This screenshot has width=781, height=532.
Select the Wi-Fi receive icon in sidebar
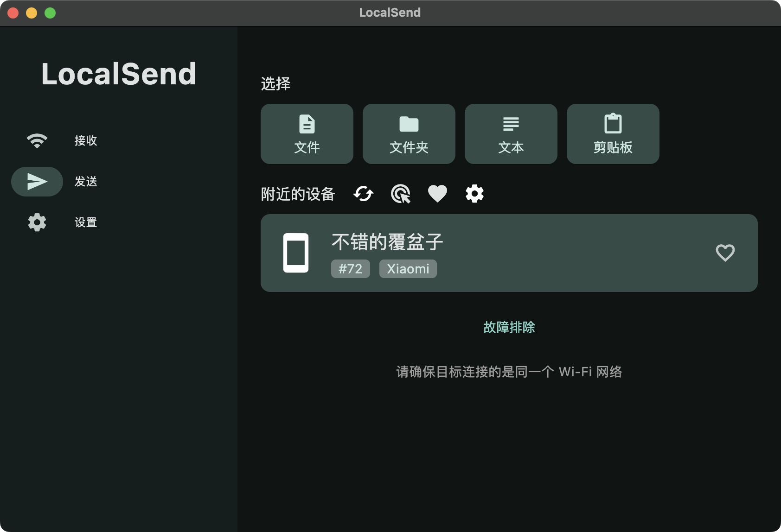(x=37, y=140)
